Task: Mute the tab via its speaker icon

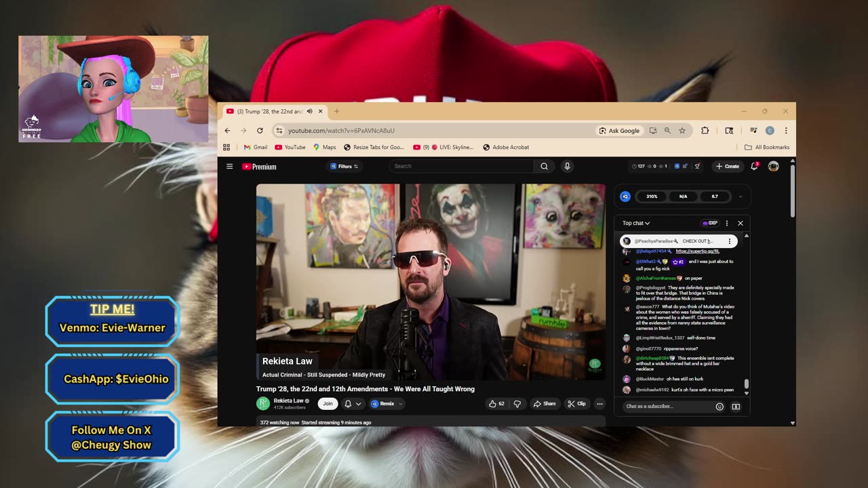Action: (x=309, y=111)
